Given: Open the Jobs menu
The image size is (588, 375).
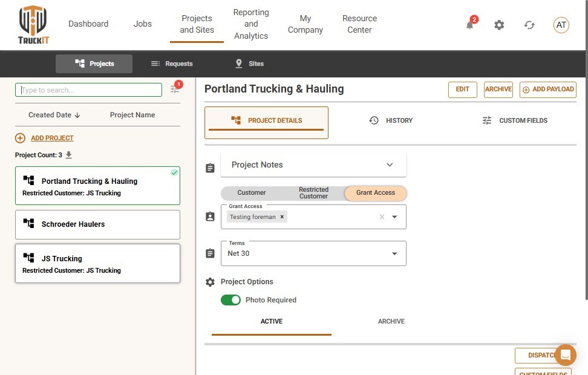Looking at the screenshot, I should tap(143, 24).
